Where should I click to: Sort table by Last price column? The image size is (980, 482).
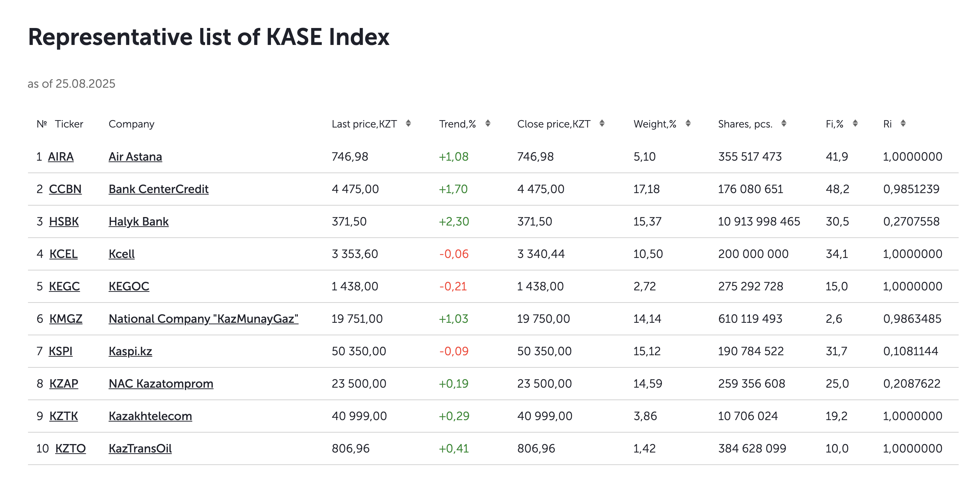pyautogui.click(x=408, y=123)
